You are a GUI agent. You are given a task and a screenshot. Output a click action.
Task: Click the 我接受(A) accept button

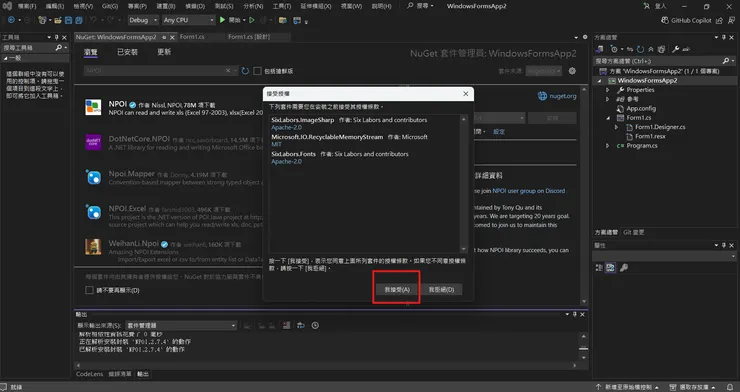pos(397,289)
